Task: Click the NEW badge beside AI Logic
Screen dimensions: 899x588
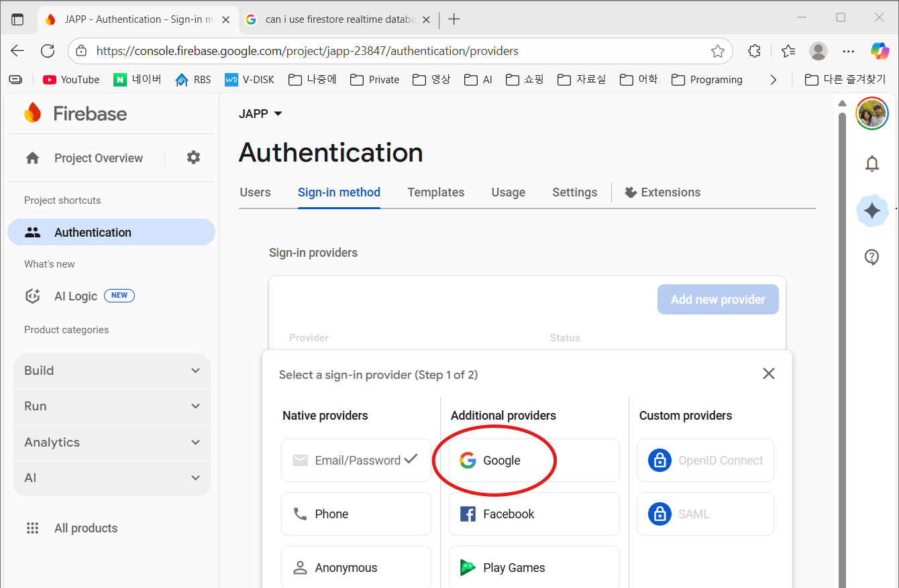Action: tap(119, 296)
